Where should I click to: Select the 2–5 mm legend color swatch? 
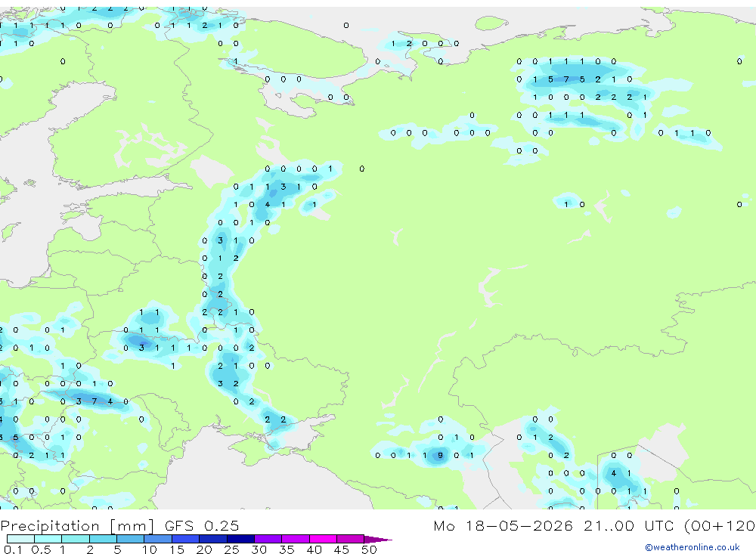(103, 539)
